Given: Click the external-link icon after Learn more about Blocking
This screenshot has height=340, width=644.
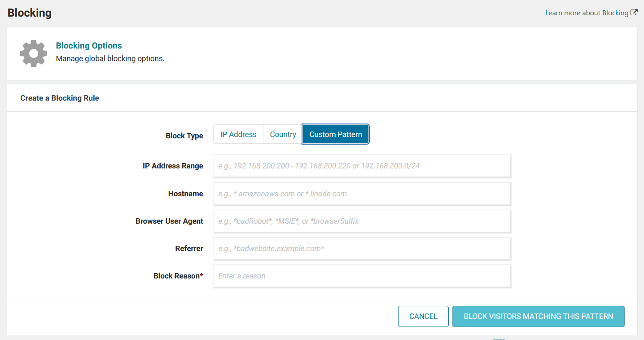Looking at the screenshot, I should click(x=634, y=13).
